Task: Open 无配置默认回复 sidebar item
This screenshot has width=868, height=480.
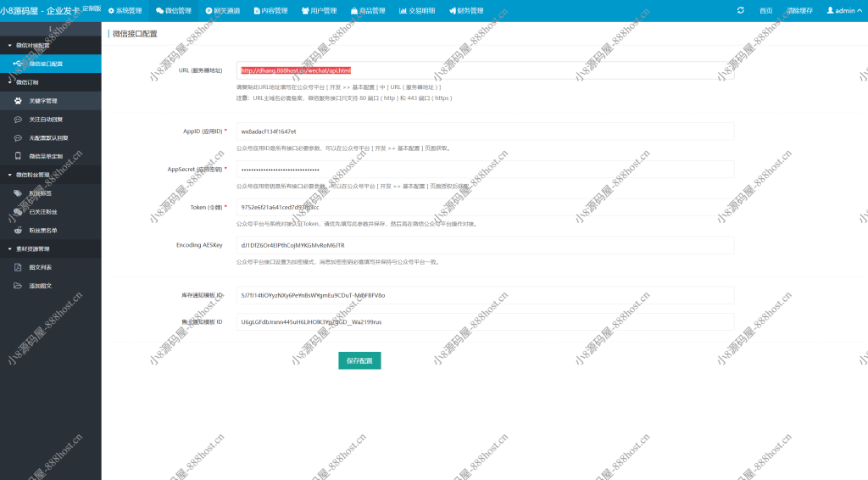Action: (50, 138)
